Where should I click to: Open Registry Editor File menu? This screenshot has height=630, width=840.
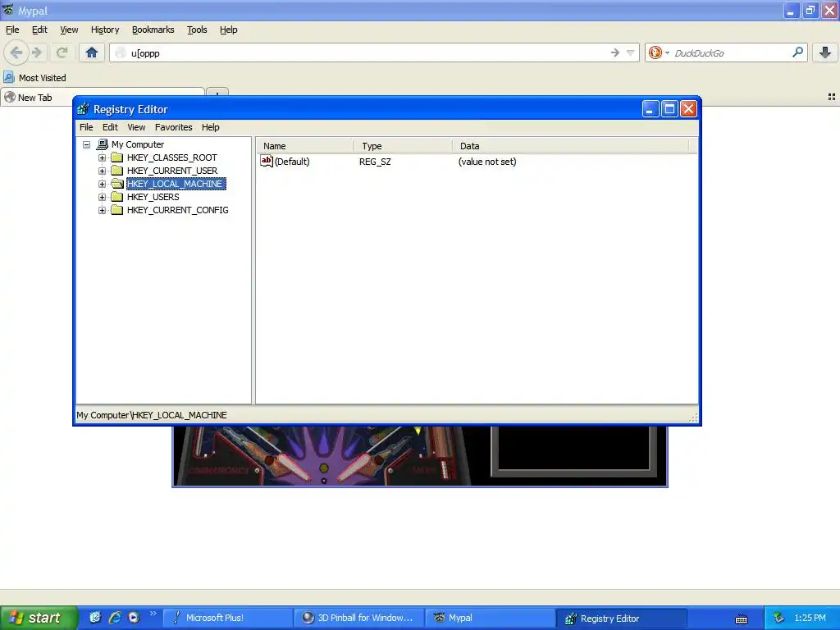[86, 127]
